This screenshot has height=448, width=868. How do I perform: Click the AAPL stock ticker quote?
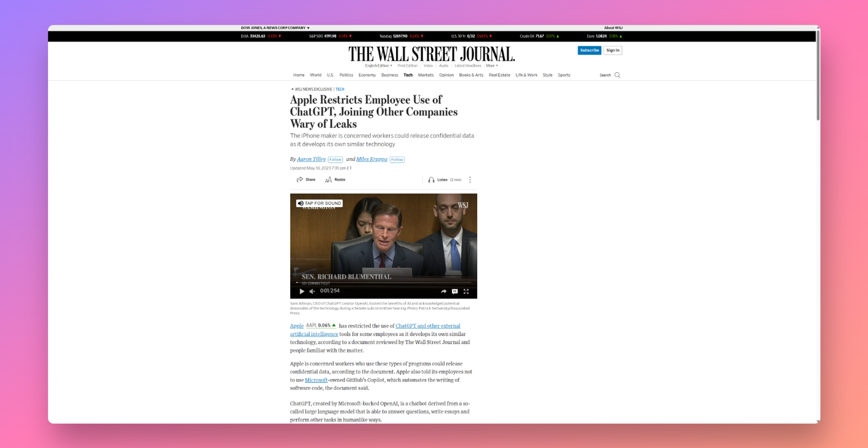point(321,326)
